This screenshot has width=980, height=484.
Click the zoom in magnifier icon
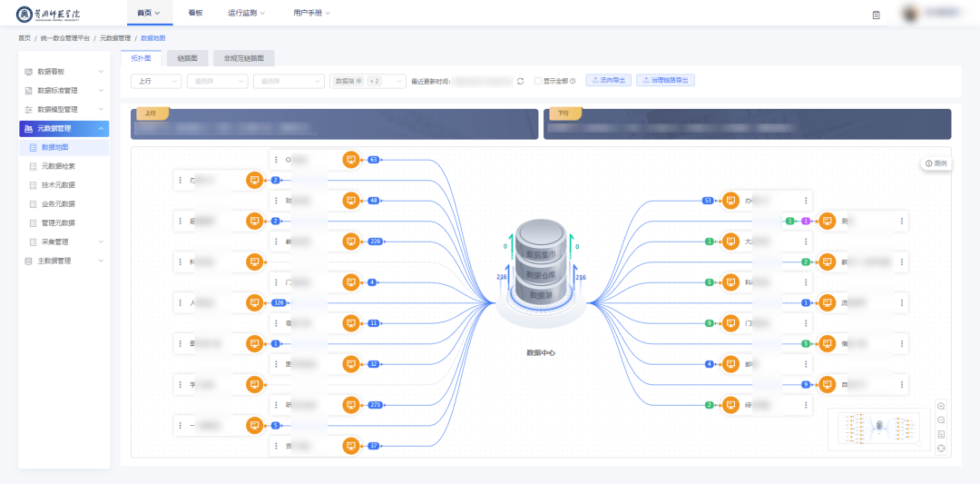tap(941, 406)
